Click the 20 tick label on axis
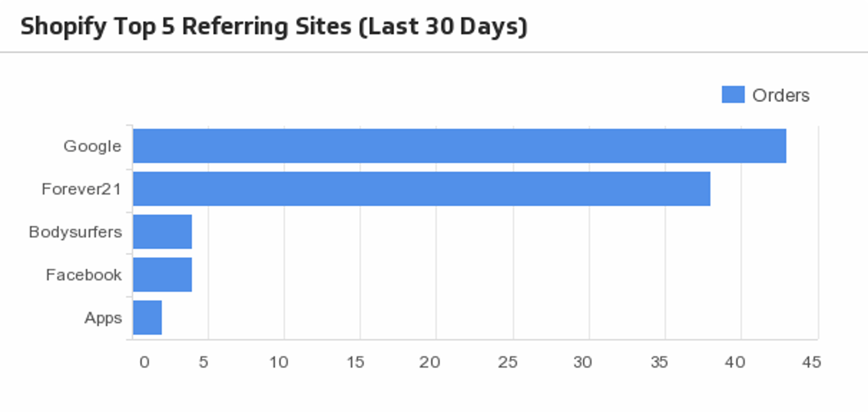The height and width of the screenshot is (412, 868). [x=429, y=362]
